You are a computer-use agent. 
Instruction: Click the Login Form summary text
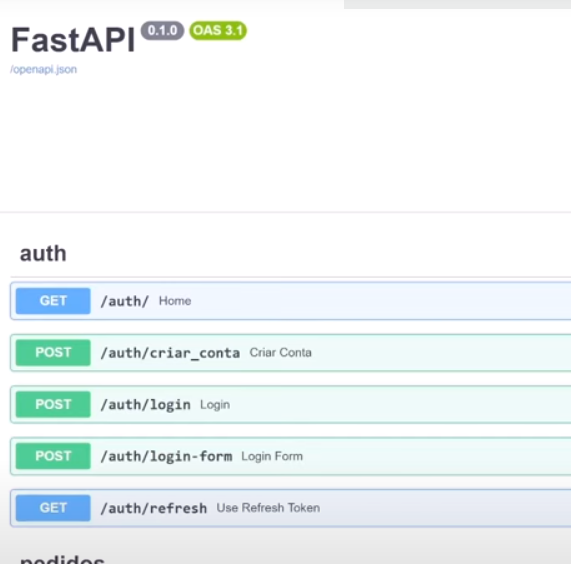coord(272,456)
